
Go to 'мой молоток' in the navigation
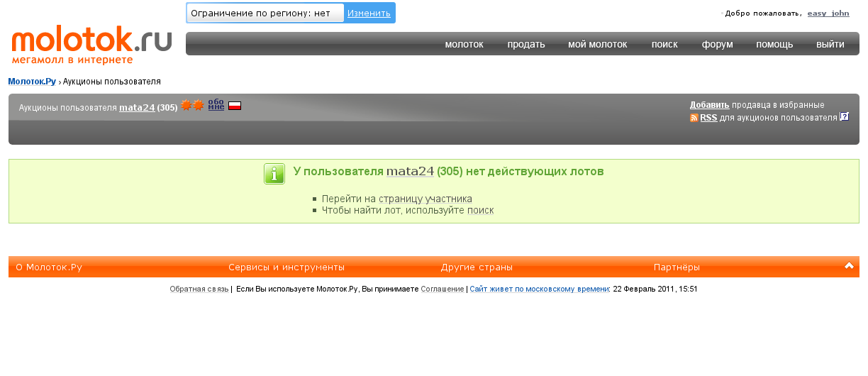pyautogui.click(x=598, y=44)
